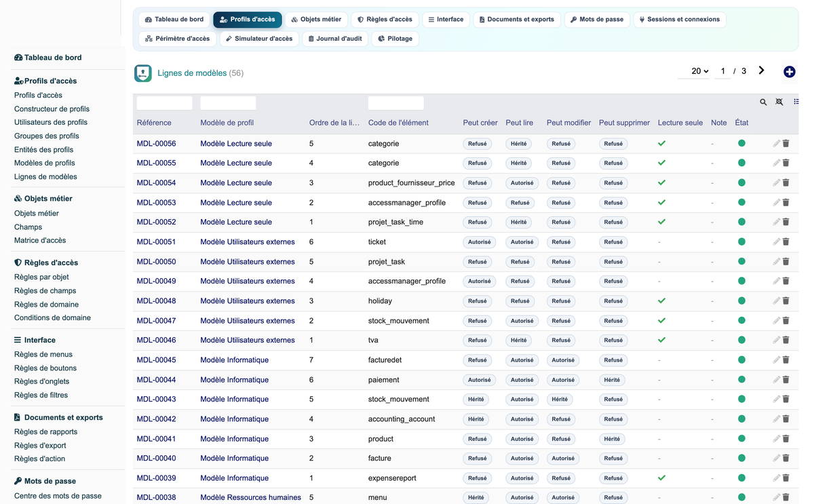814x504 pixels.
Task: Edit row MDL-00056 with pencil icon
Action: point(777,144)
